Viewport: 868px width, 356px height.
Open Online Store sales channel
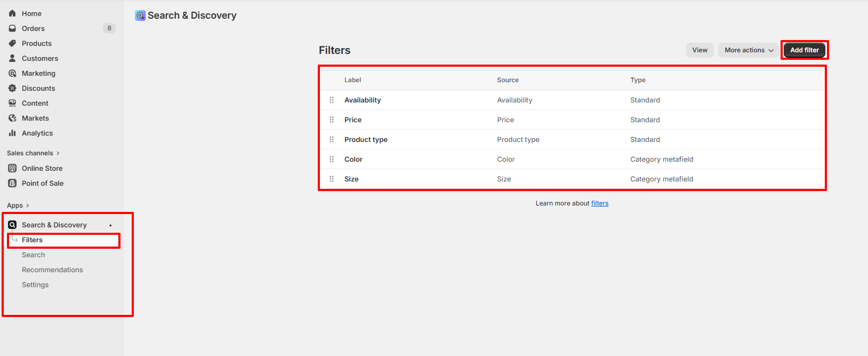point(42,168)
